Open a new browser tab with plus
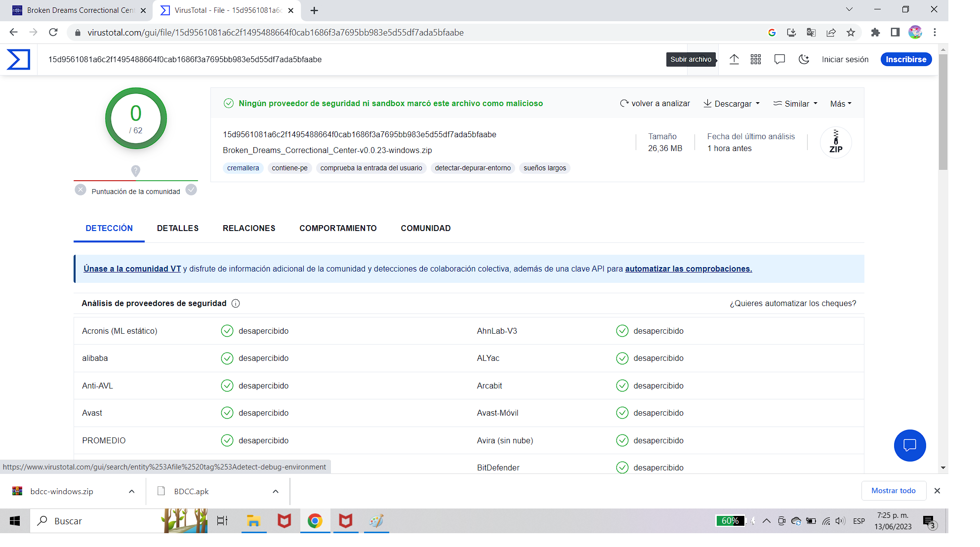 click(x=314, y=10)
